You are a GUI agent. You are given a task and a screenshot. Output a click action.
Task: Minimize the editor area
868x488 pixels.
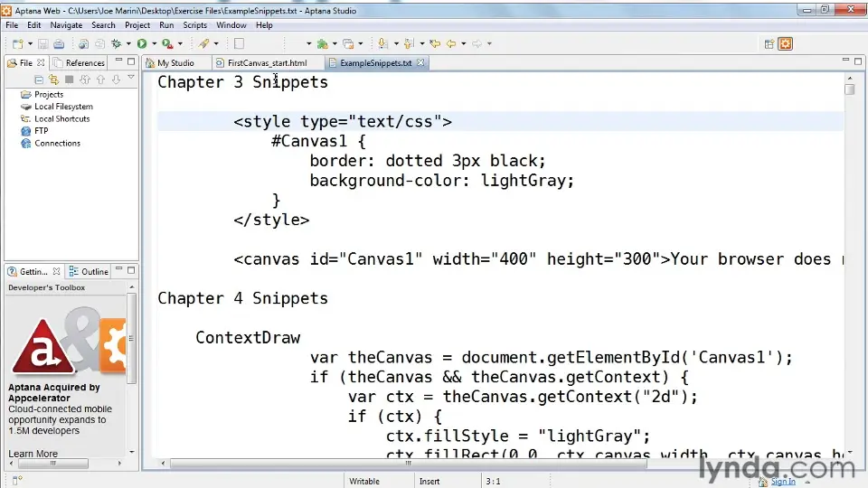[x=845, y=60]
